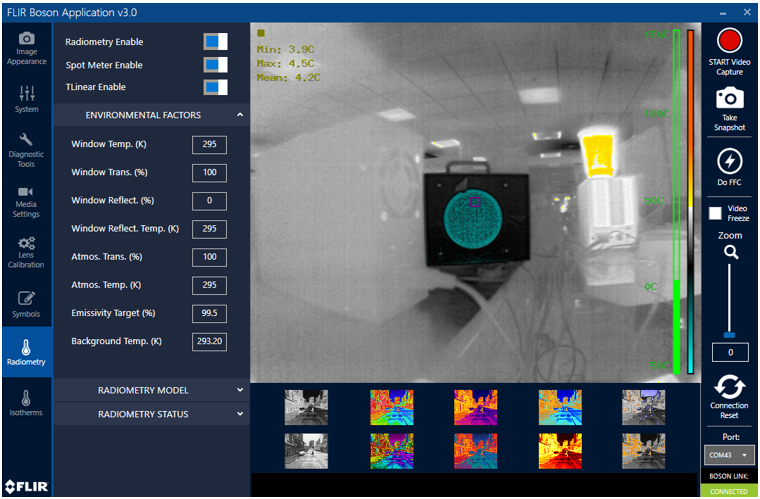Viewport: 760px width, 499px height.
Task: Open Lens Calibration gears icon
Action: click(27, 249)
